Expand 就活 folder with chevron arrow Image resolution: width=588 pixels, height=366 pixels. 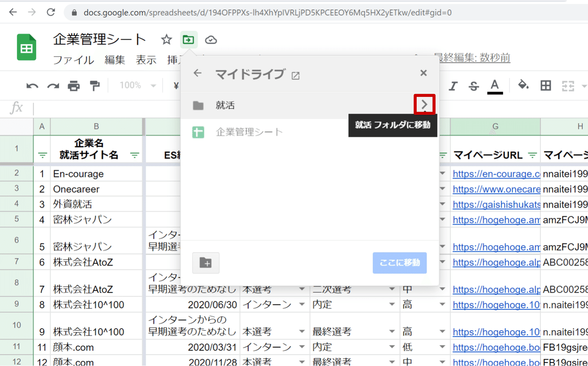tap(425, 104)
